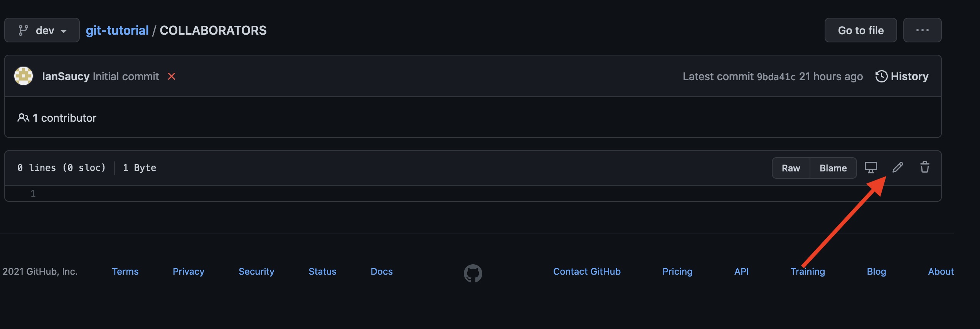Viewport: 980px width, 329px height.
Task: Click the contributors people icon
Action: pyautogui.click(x=24, y=117)
